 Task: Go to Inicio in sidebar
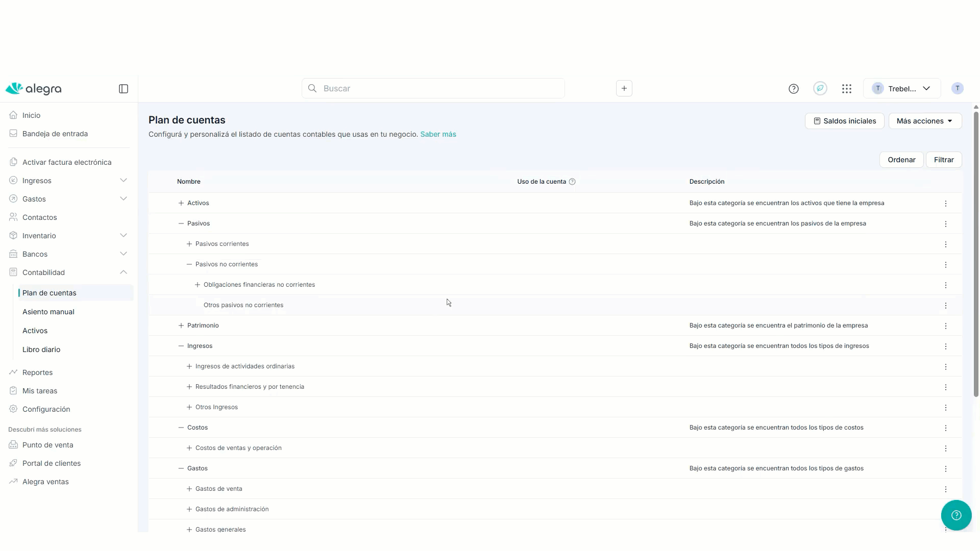pos(31,115)
